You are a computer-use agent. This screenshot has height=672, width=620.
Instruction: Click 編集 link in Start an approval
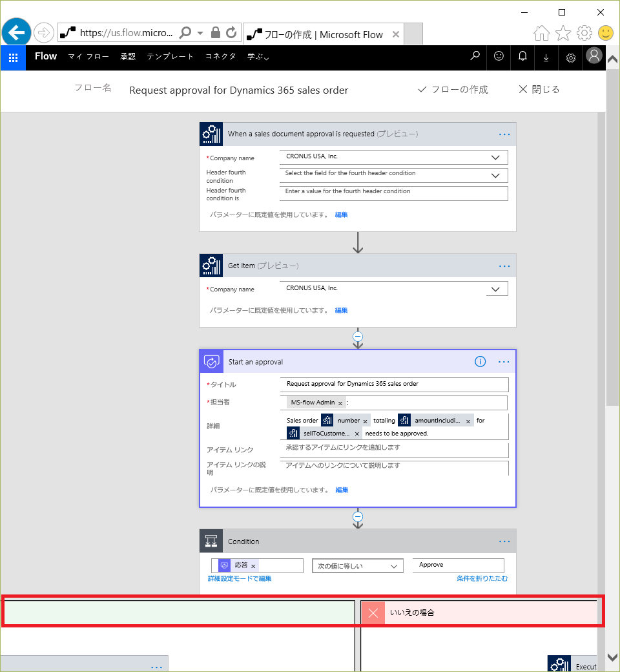coord(342,490)
